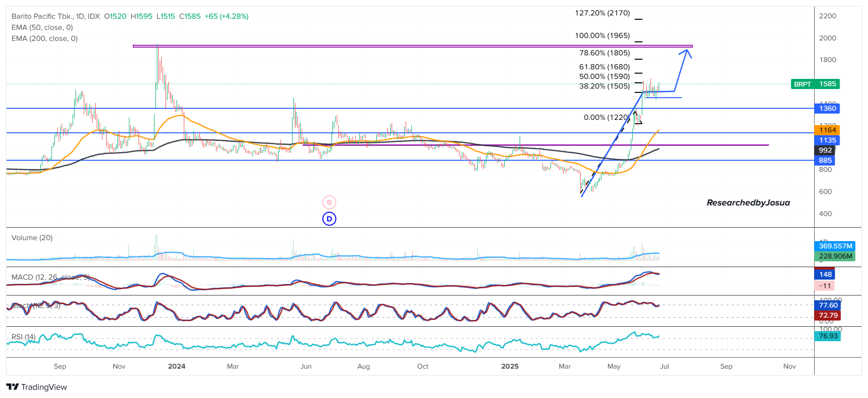Select the 127.20% (2170) Fibonacci label

click(602, 13)
